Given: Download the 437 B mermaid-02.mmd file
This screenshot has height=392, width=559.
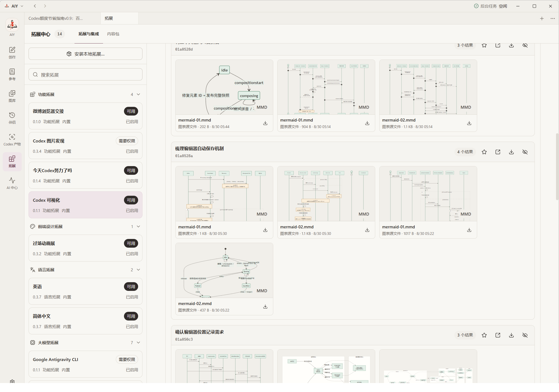Looking at the screenshot, I should click(x=265, y=307).
